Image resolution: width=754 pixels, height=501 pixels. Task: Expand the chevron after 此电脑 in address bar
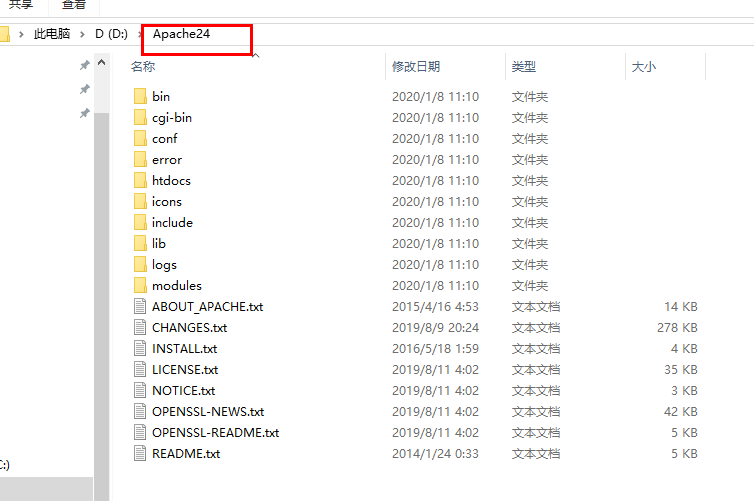pyautogui.click(x=82, y=34)
